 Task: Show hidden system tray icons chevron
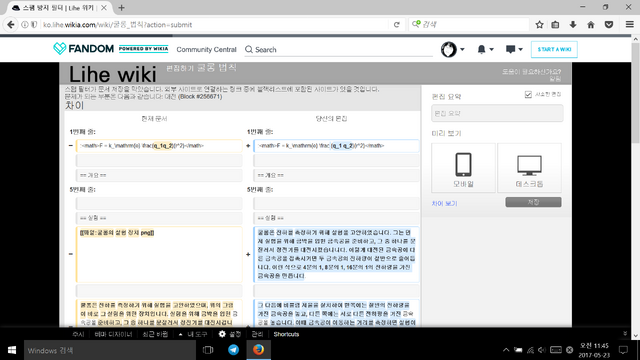click(506, 350)
